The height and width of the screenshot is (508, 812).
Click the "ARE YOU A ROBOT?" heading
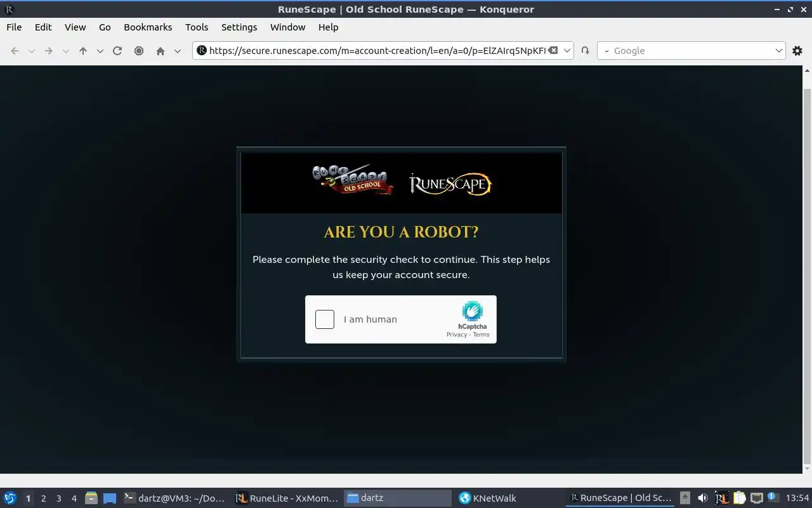tap(401, 232)
